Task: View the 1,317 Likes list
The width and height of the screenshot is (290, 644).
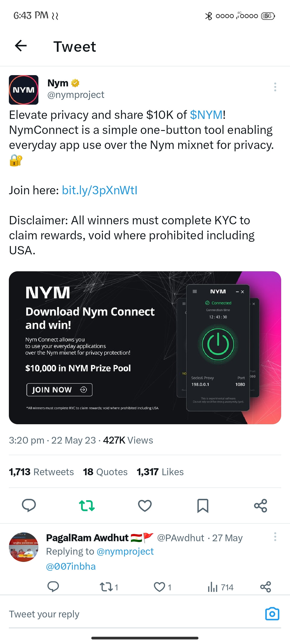Action: [160, 472]
